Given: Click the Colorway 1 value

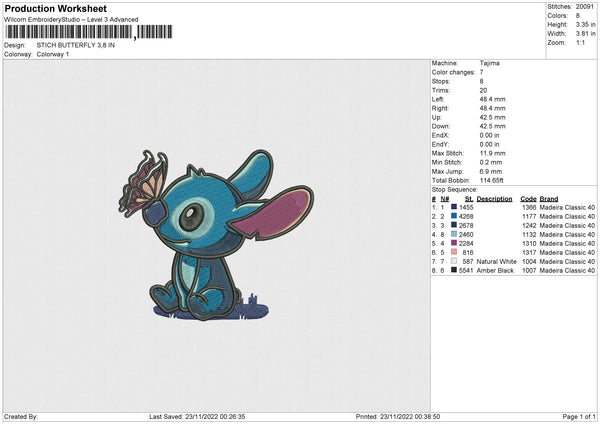Looking at the screenshot, I should click(53, 54).
